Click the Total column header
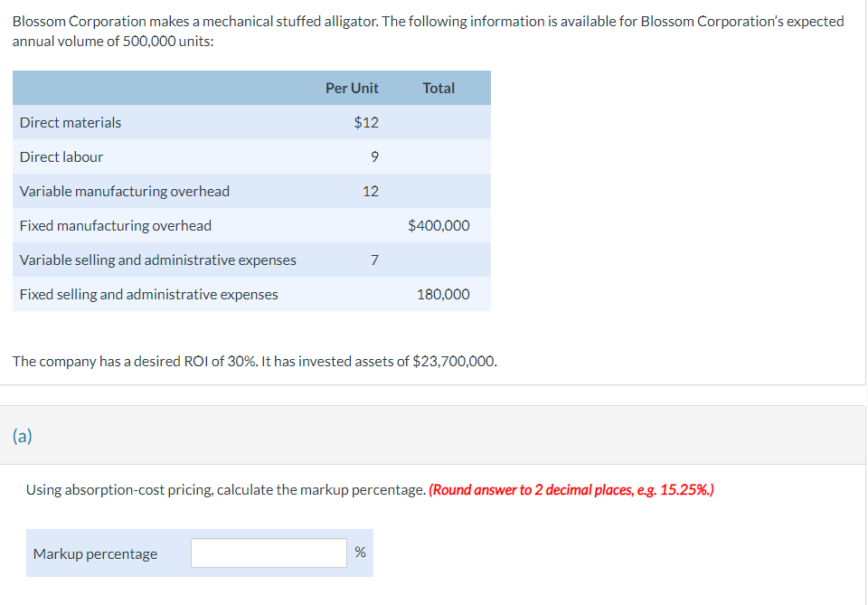 (439, 88)
